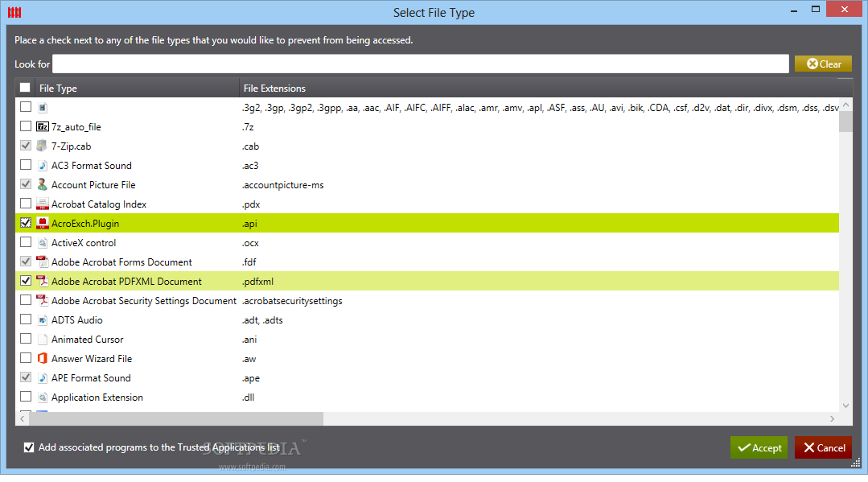Viewport: 868px width, 482px height.
Task: Uncheck Adobe Acrobat PDFXML Document checkbox
Action: coord(26,281)
